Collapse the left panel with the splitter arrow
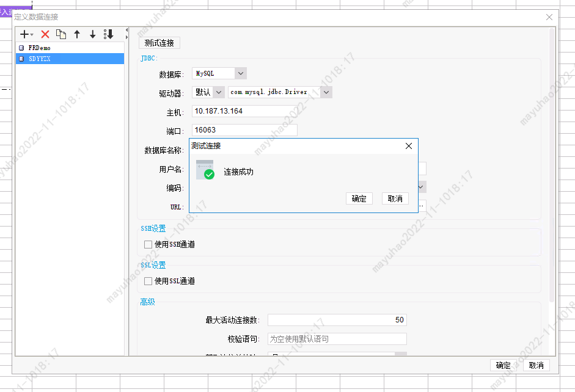Screen dimensions: 575x392 coord(127,31)
